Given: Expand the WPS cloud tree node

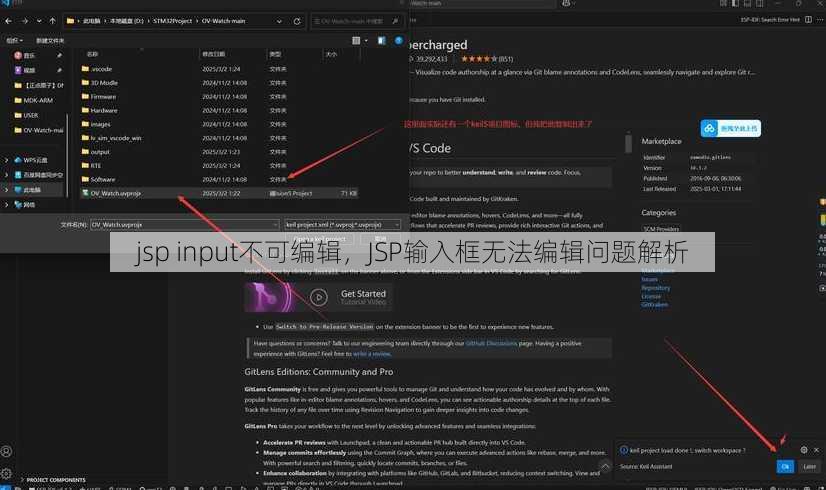Looking at the screenshot, I should (x=6, y=160).
